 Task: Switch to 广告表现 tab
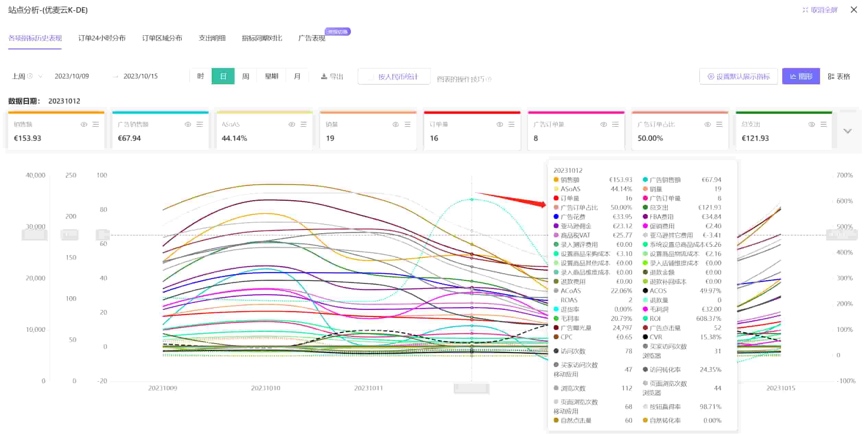[312, 38]
